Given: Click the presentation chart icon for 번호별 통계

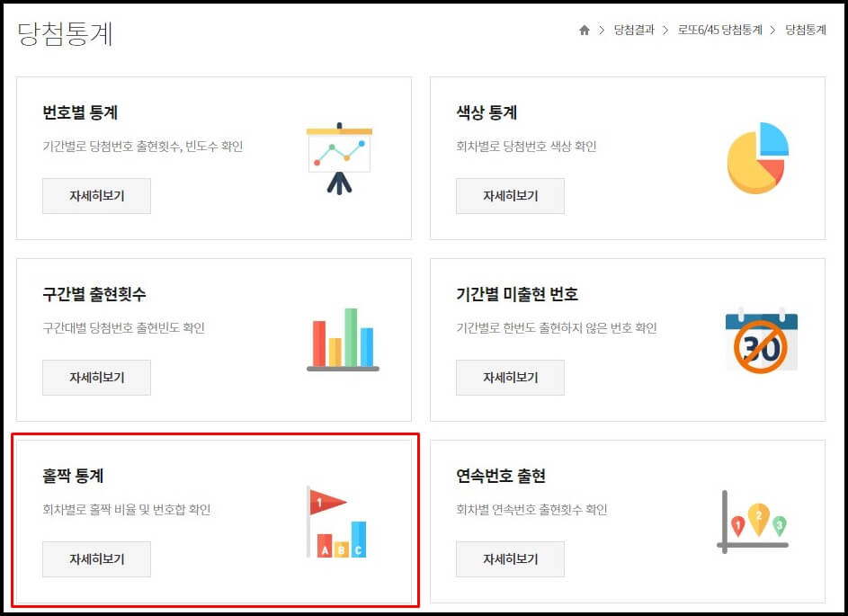Looking at the screenshot, I should [339, 158].
